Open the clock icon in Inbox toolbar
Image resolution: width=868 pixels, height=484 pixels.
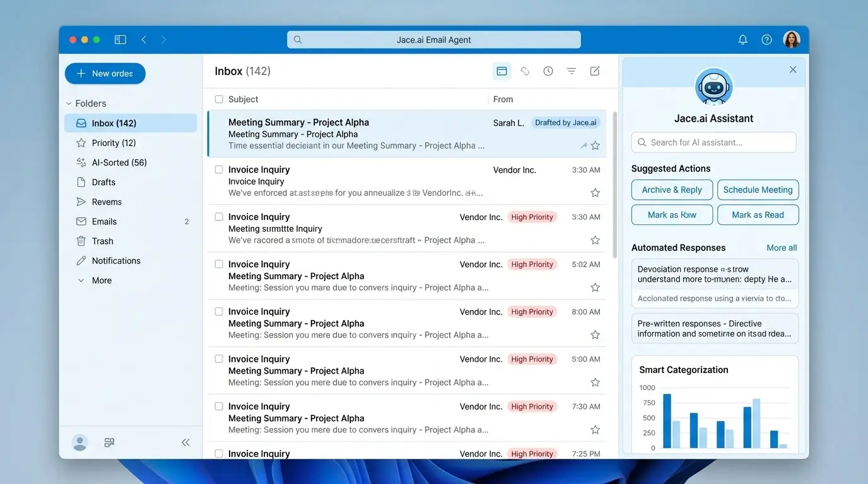coord(548,71)
